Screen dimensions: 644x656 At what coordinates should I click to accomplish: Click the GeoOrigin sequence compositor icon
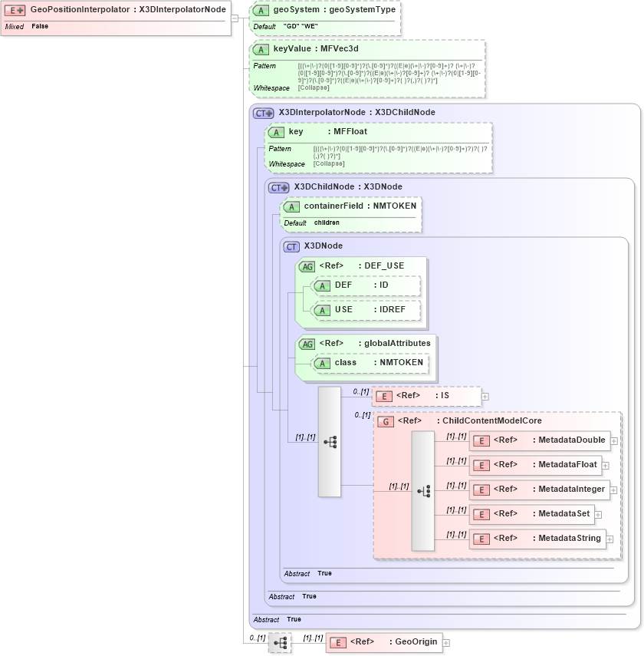[x=280, y=643]
